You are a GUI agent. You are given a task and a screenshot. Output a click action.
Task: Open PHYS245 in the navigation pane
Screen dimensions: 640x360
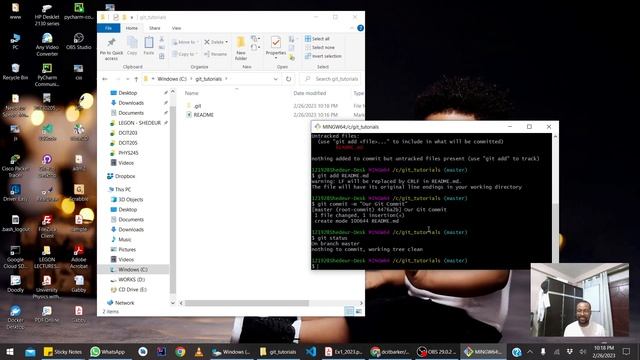pyautogui.click(x=128, y=153)
